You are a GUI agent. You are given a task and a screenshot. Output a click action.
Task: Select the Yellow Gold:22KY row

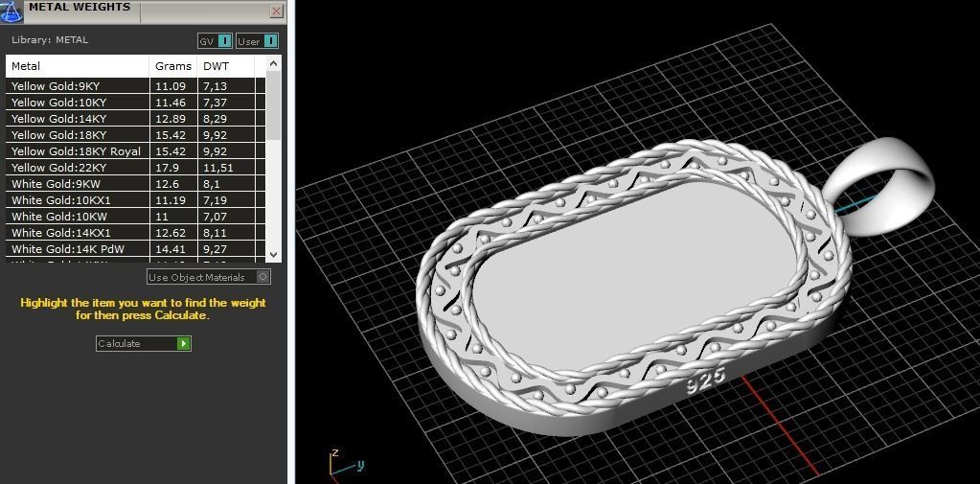click(x=136, y=168)
